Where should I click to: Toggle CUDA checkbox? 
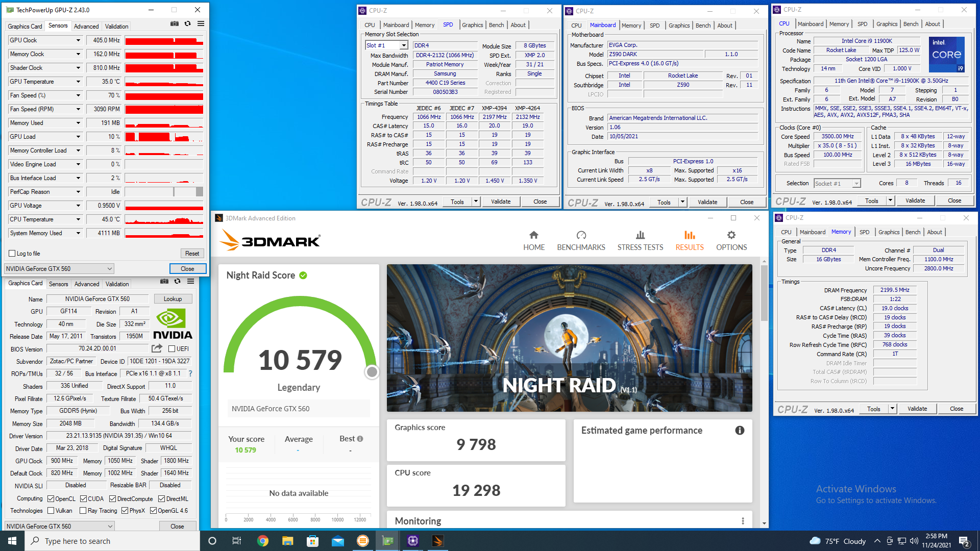[83, 499]
